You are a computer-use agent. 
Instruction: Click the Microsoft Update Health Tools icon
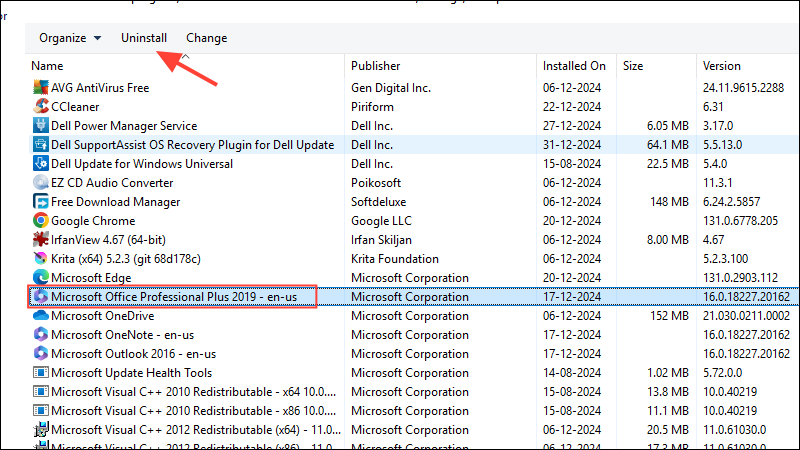[x=40, y=372]
